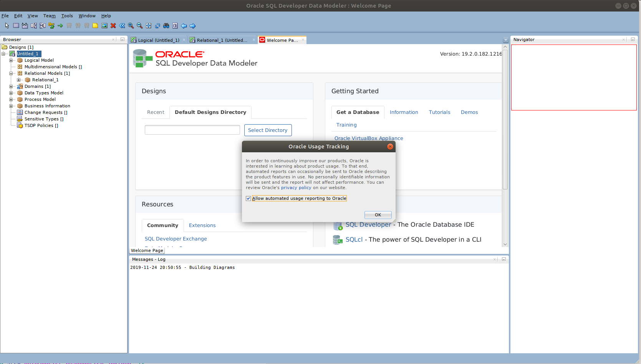Click OK in Oracle Usage Tracking dialog
The width and height of the screenshot is (641, 364).
point(378,215)
